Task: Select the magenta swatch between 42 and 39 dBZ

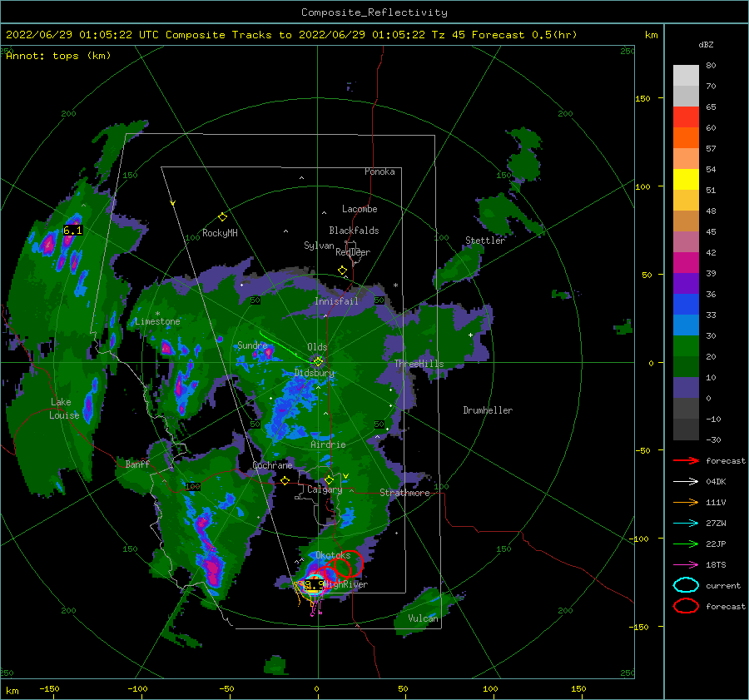Action: click(x=686, y=263)
